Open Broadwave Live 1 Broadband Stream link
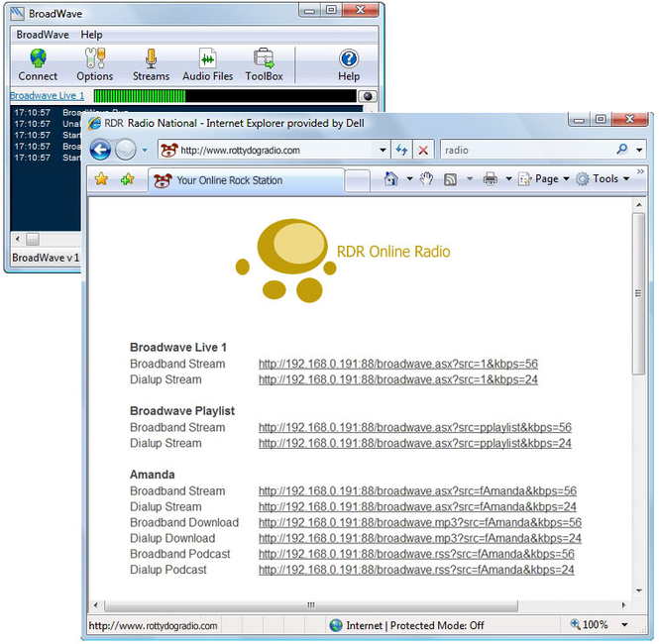The image size is (659, 644). click(x=398, y=364)
